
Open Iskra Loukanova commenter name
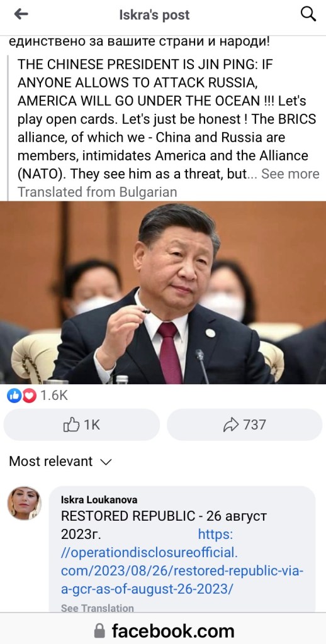(99, 500)
